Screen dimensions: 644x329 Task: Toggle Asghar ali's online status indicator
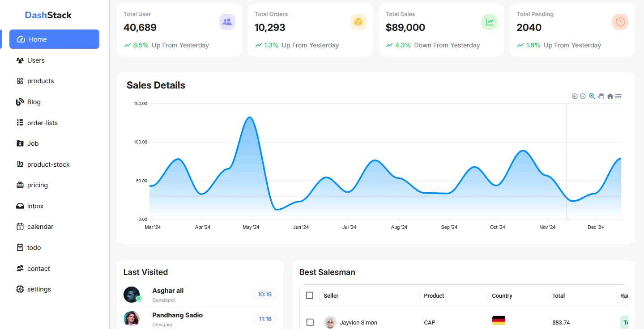[x=139, y=299]
